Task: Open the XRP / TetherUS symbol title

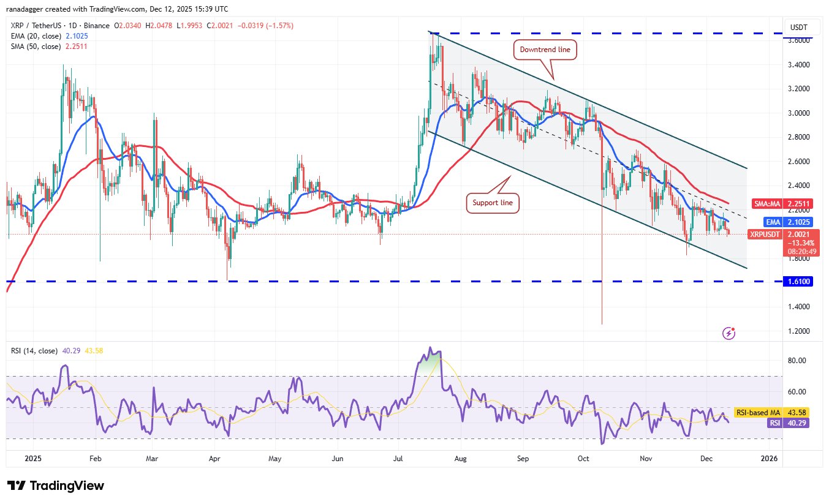Action: point(43,26)
